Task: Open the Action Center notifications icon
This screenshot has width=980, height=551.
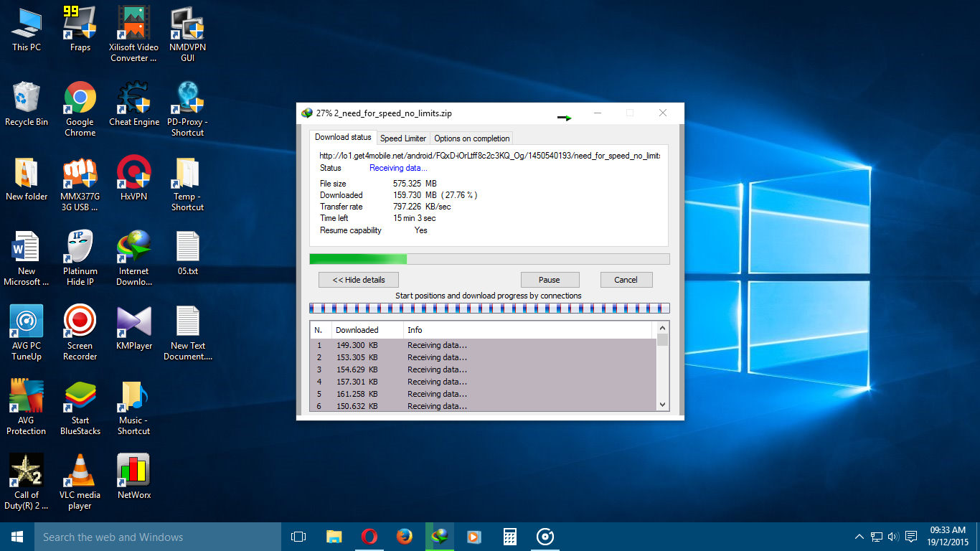Action: (x=911, y=537)
